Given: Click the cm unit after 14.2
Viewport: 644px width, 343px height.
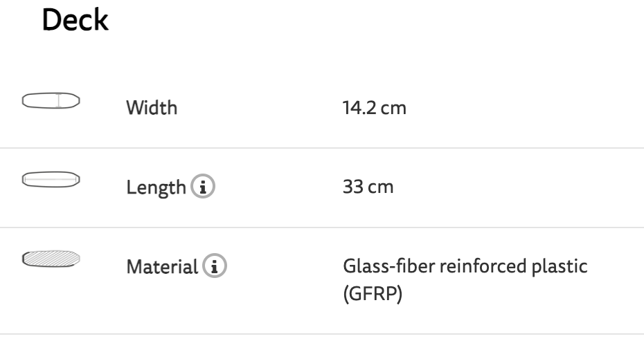Looking at the screenshot, I should click(x=391, y=109).
